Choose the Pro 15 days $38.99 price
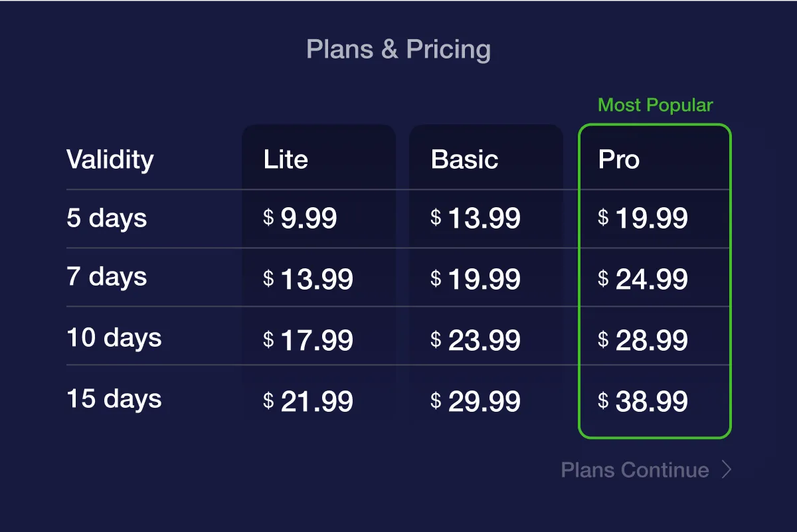The height and width of the screenshot is (532, 797). coord(643,402)
